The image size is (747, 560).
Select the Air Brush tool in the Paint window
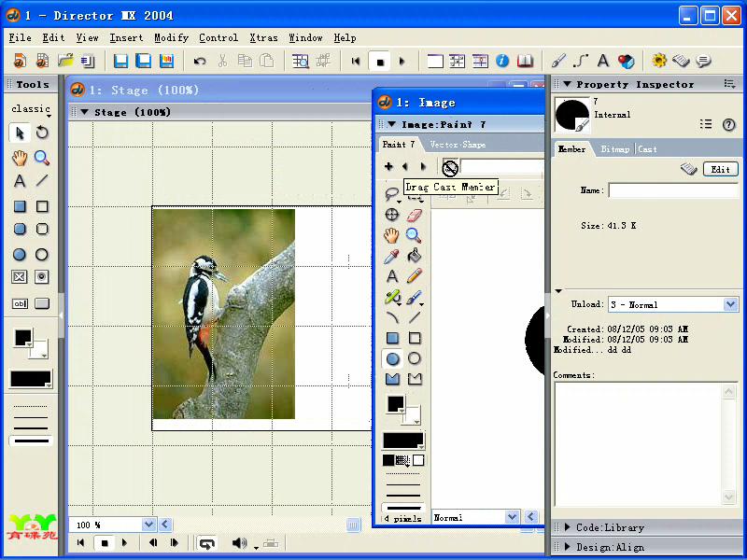(x=391, y=297)
